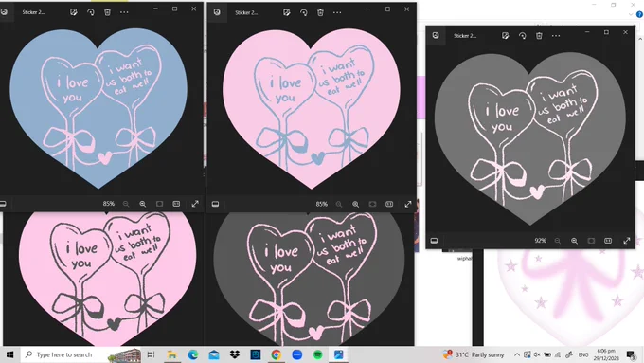Viewport: 644px width, 363px height.
Task: Delete the gray heart sticker image
Action: 539,36
